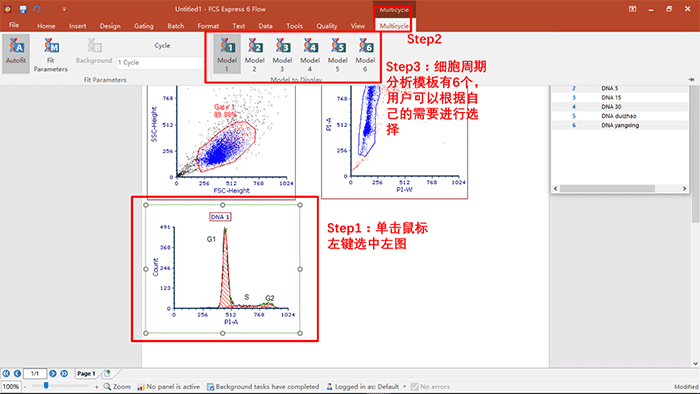The width and height of the screenshot is (700, 394).
Task: Click the save icon in title bar
Action: (x=23, y=9)
